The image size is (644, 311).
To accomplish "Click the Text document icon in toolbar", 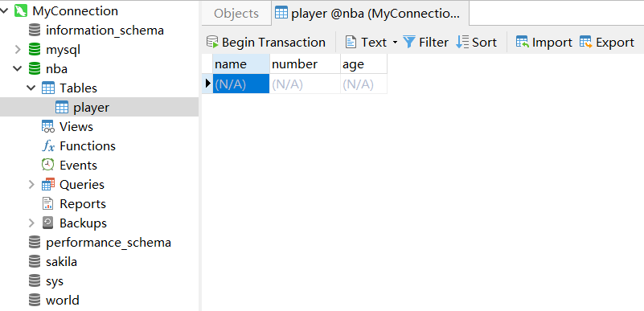I will point(351,43).
